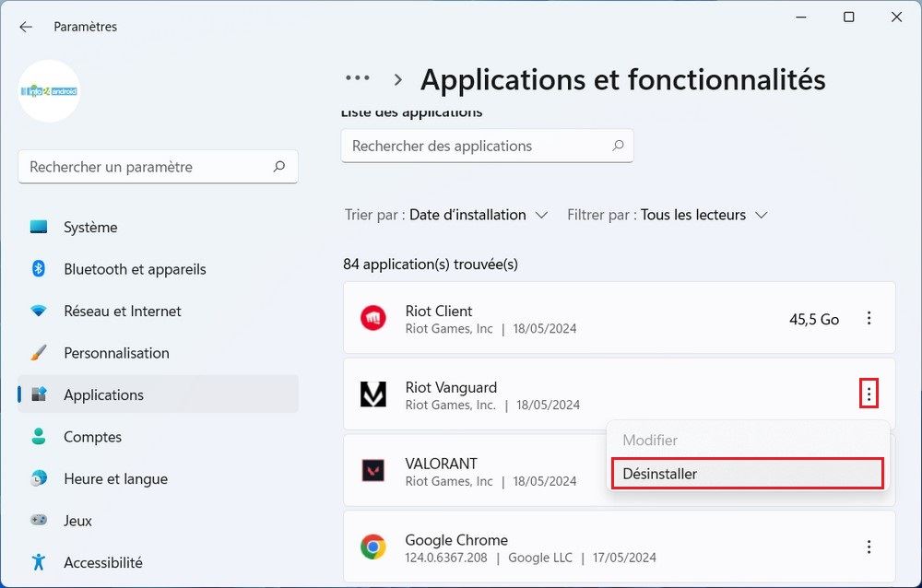Click the Riot Client app icon
Screen dimensions: 922x588
coord(373,317)
